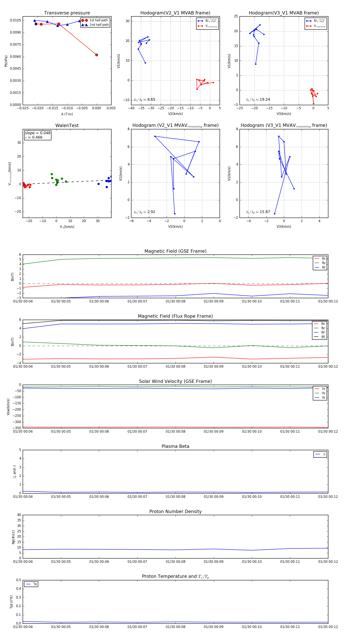Screen dimensions: 351x644
Task: Click the isolated red point at A = 0.000
Action: click(97, 55)
